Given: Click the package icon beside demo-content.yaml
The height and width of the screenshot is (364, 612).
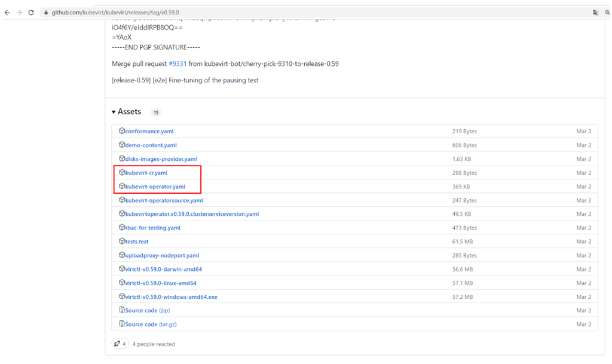Looking at the screenshot, I should tap(122, 145).
